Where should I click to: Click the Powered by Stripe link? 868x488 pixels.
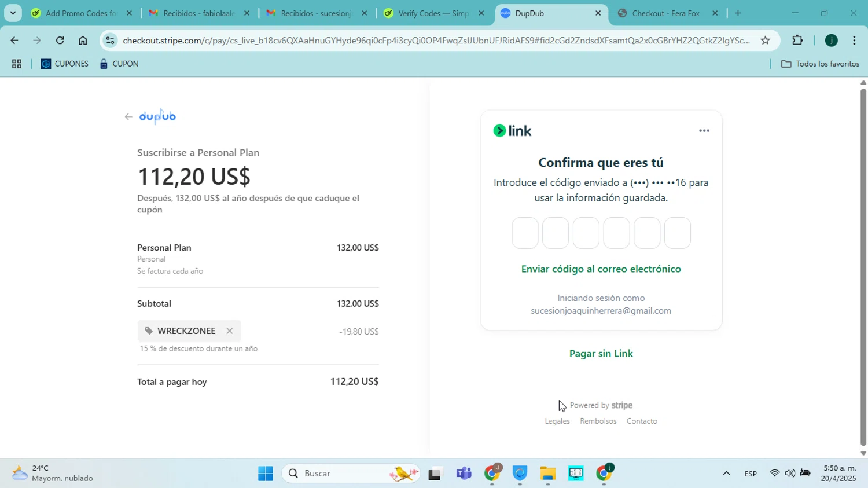(x=601, y=405)
